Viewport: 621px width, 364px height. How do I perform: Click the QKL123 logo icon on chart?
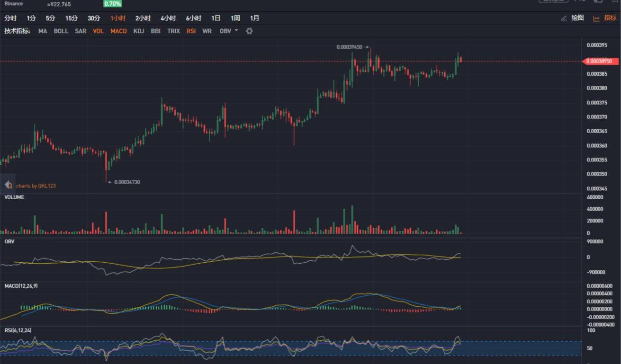point(8,185)
